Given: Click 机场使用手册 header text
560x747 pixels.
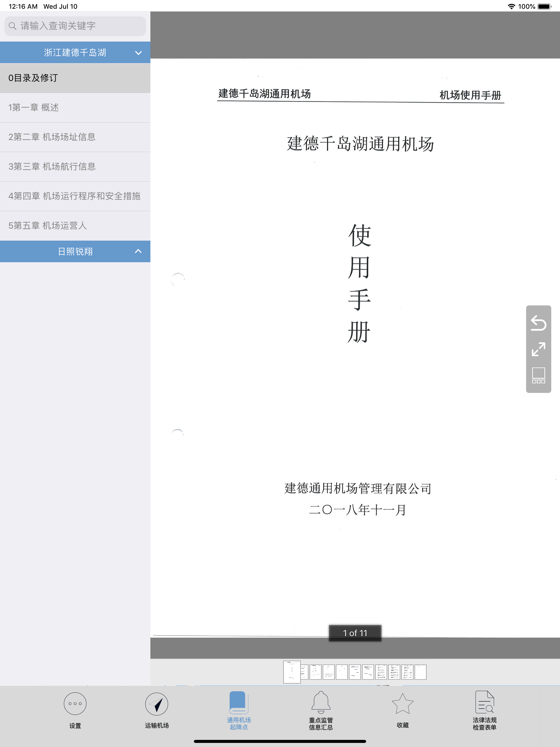Looking at the screenshot, I should pos(470,95).
